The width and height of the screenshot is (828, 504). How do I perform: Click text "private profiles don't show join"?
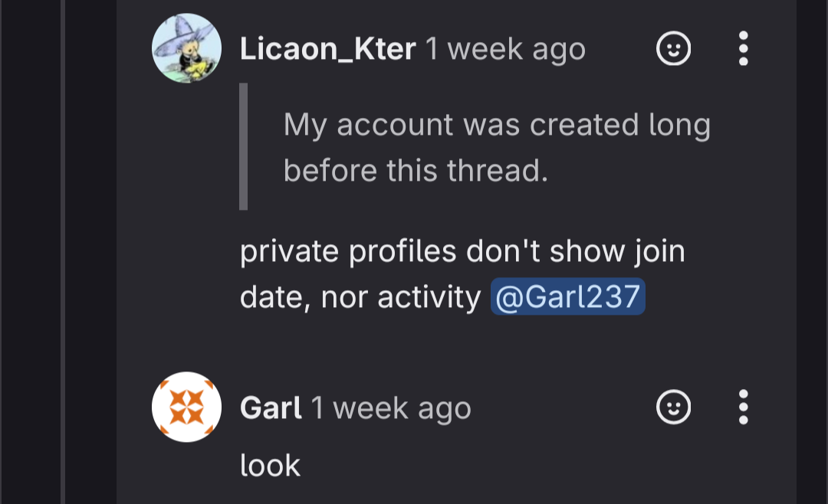[462, 251]
